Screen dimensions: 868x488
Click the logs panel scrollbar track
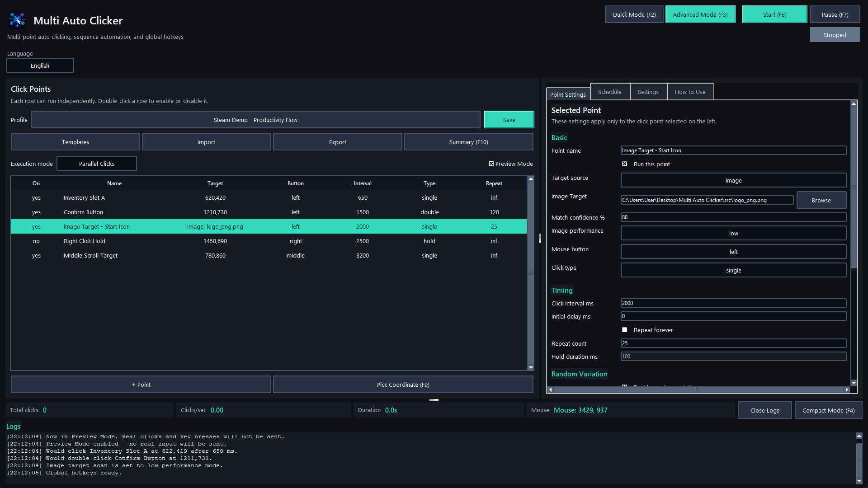(x=859, y=459)
